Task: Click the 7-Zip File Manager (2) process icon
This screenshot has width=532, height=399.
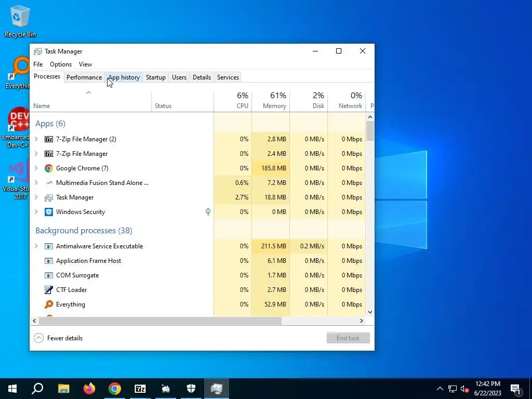Action: point(49,139)
